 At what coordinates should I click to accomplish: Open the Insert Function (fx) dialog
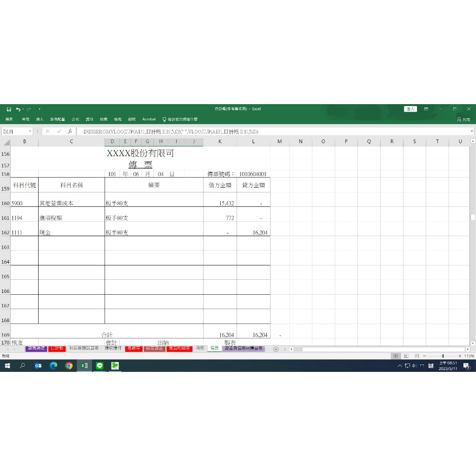(x=70, y=132)
